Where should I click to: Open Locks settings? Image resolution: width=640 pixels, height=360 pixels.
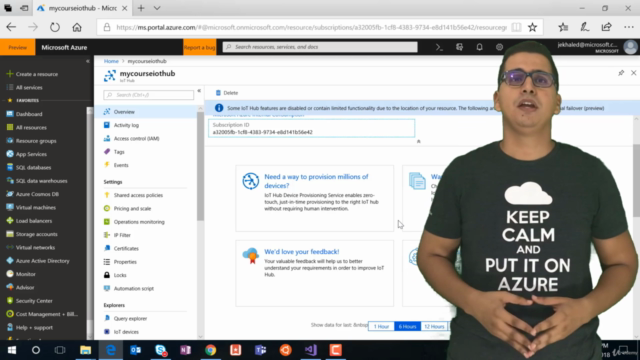(115, 275)
